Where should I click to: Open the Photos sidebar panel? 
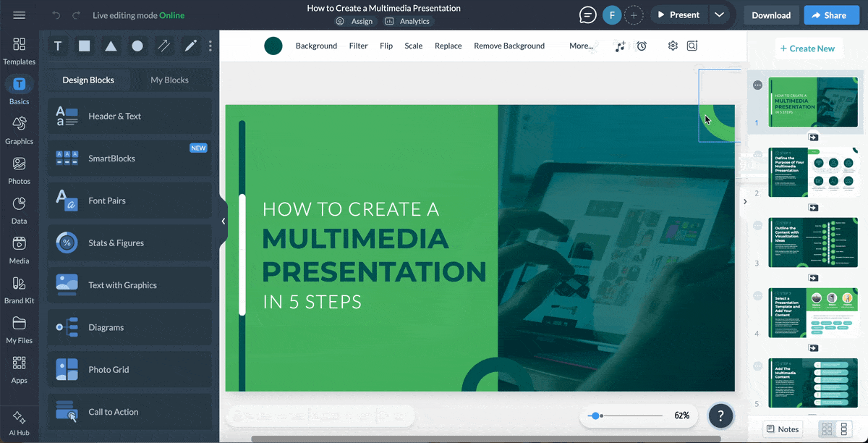(x=20, y=170)
